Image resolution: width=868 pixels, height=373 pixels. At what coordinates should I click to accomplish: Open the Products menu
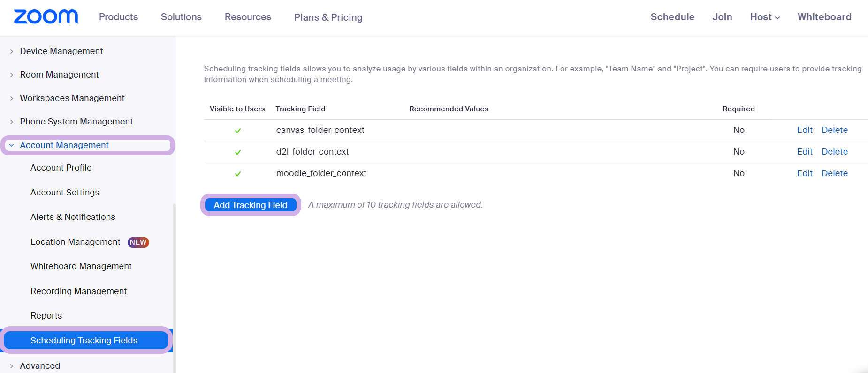118,17
